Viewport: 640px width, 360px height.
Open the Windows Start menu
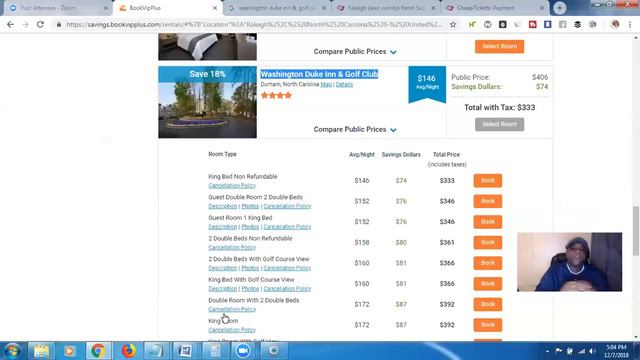pyautogui.click(x=12, y=351)
